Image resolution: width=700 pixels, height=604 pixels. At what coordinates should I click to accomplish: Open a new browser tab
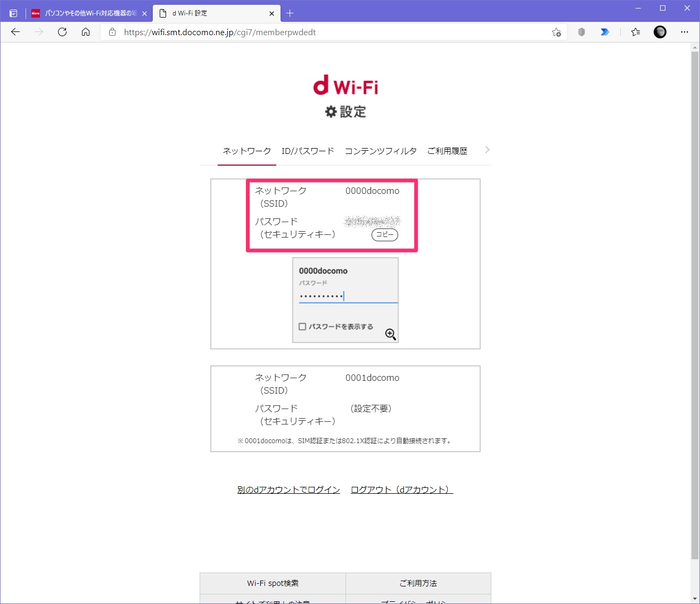[x=290, y=13]
